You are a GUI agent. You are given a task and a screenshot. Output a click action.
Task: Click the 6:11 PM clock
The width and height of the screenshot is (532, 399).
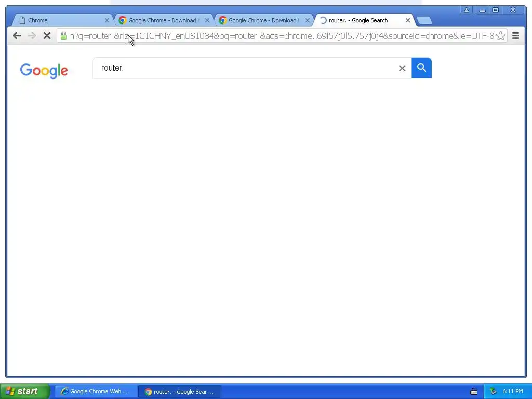513,392
